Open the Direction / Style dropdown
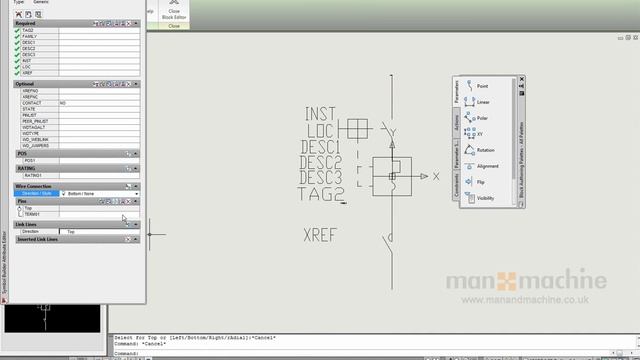640x360 pixels. [136, 194]
